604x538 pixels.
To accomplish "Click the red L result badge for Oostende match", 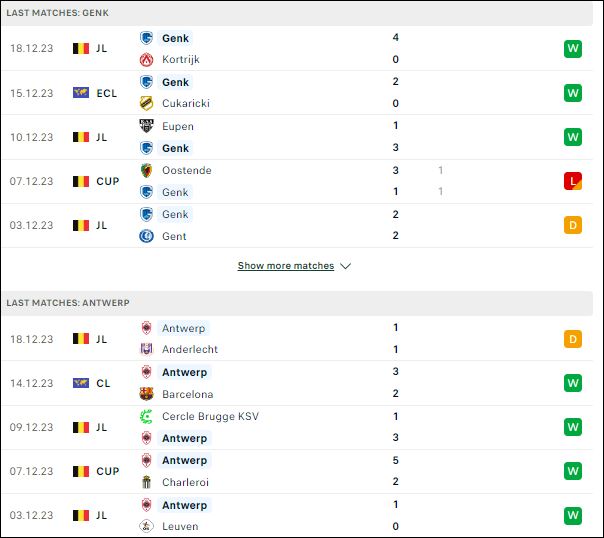I will coord(573,181).
